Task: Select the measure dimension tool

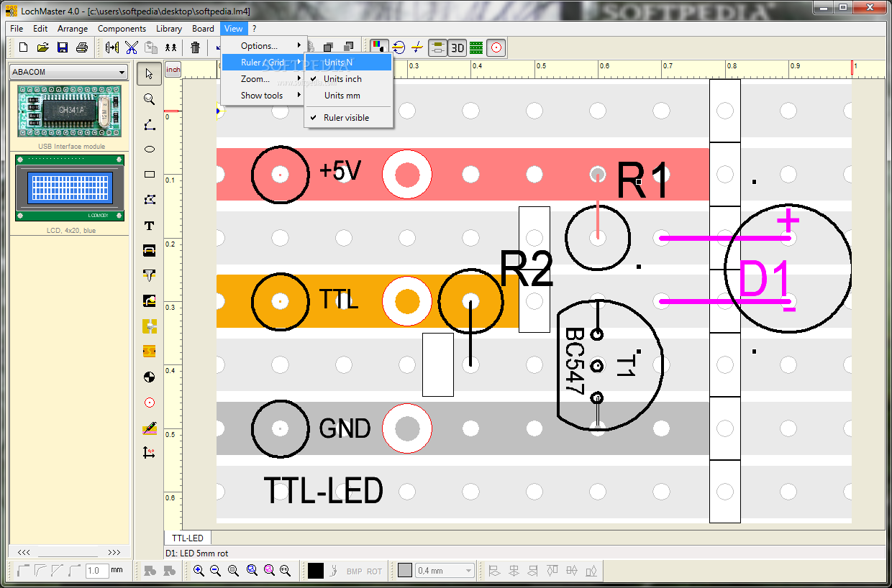Action: (x=150, y=452)
